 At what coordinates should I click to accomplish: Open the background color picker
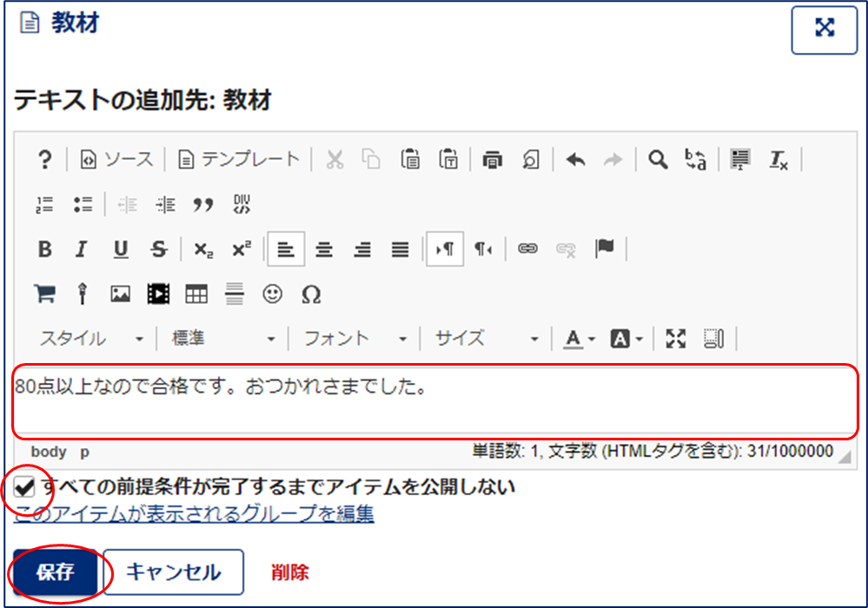(626, 339)
